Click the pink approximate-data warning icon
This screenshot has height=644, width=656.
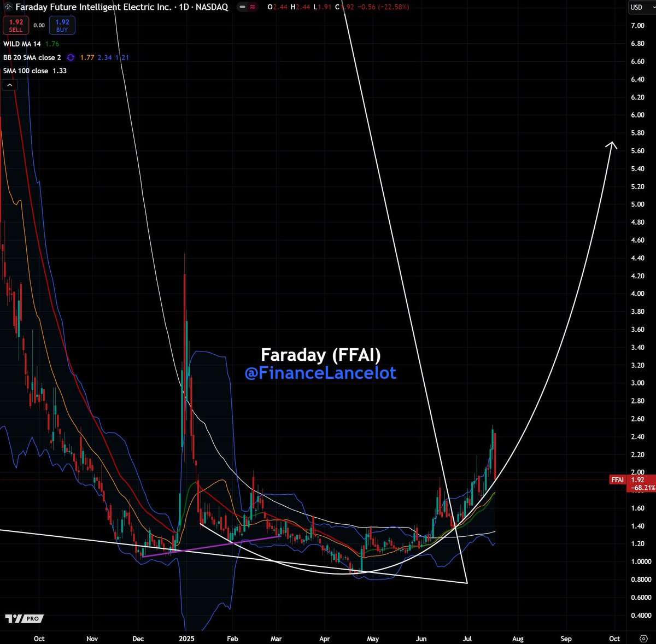[253, 7]
